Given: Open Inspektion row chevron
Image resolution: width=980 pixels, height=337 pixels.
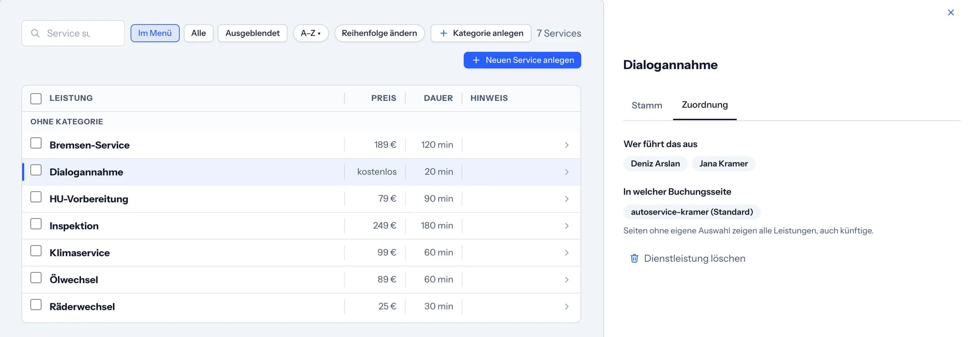Looking at the screenshot, I should [567, 226].
